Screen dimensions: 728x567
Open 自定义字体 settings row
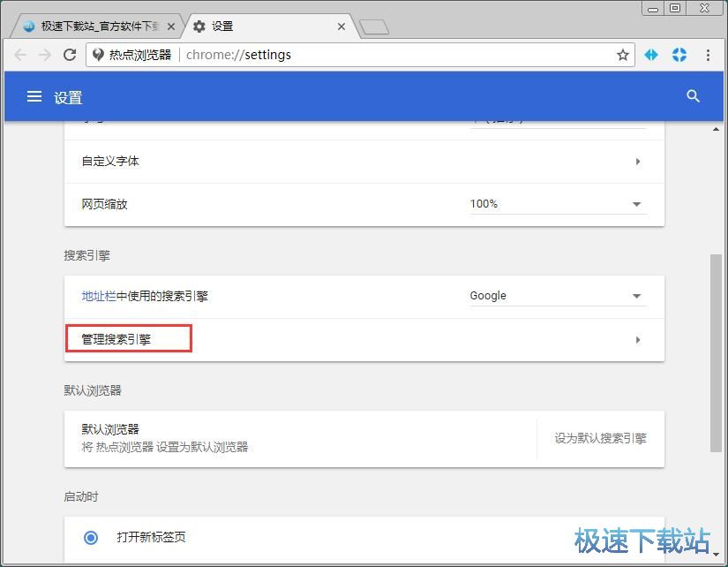pyautogui.click(x=364, y=162)
